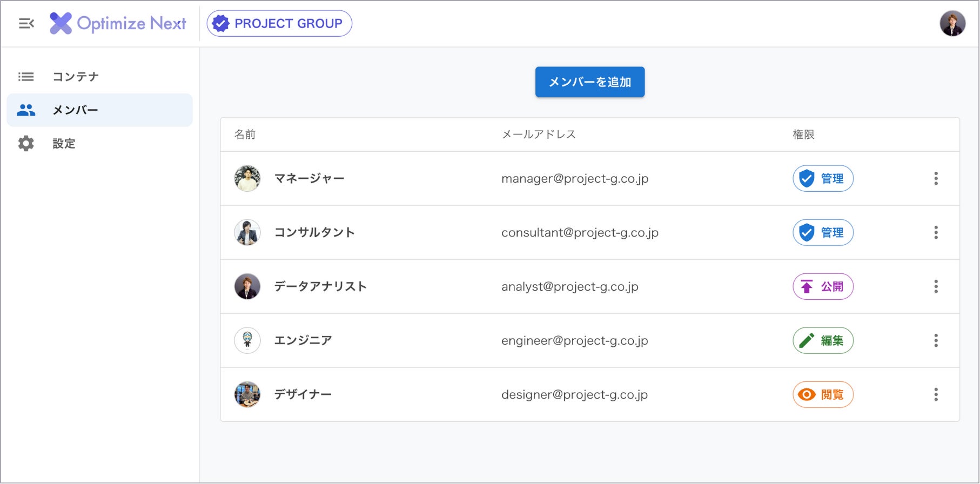Click the 編集 permission badge for エンジニア
Screen dimensions: 980x484
tap(822, 341)
